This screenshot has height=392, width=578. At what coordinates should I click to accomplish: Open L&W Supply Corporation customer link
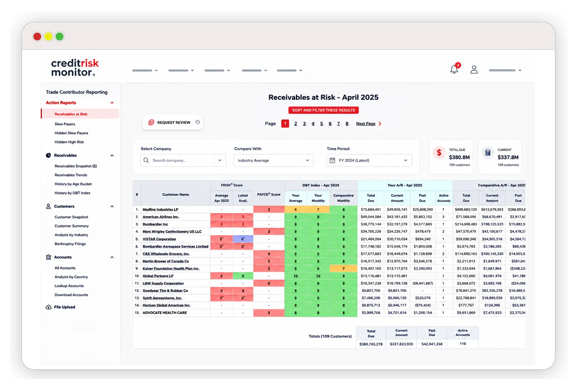point(163,283)
